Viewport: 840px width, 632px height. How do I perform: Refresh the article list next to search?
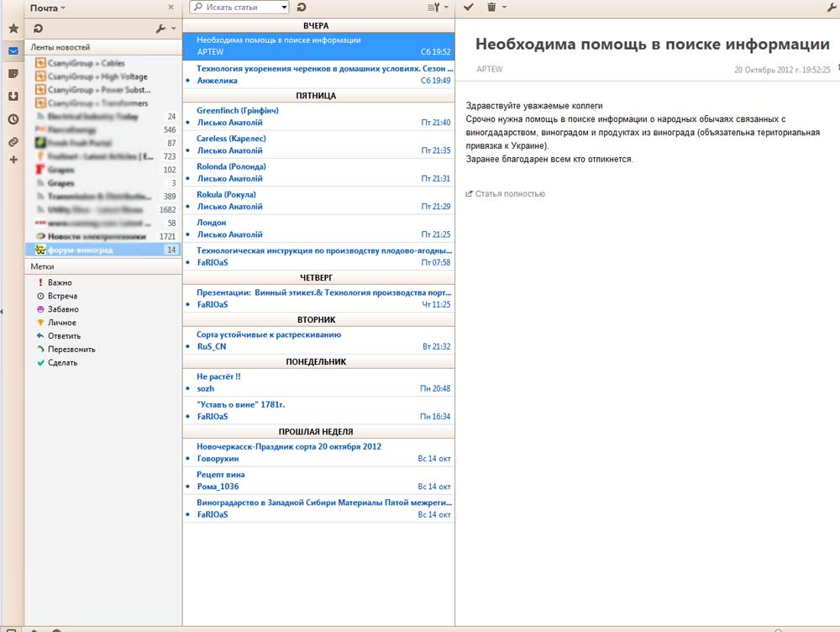[302, 7]
